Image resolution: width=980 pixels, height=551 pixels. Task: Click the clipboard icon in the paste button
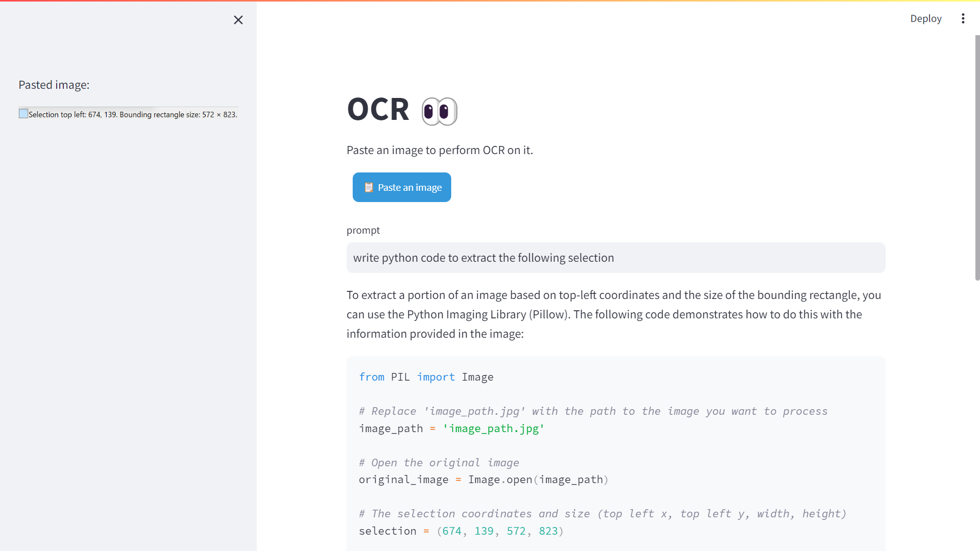coord(369,187)
